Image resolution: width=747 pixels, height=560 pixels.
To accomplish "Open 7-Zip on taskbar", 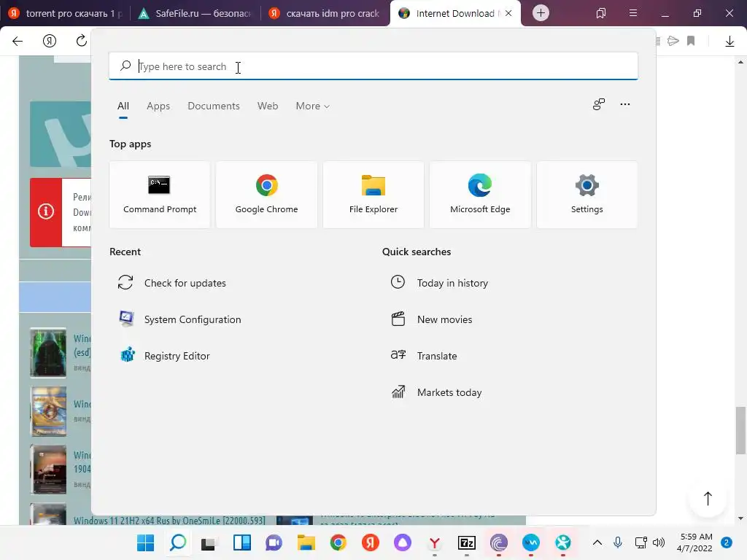I will [x=466, y=542].
